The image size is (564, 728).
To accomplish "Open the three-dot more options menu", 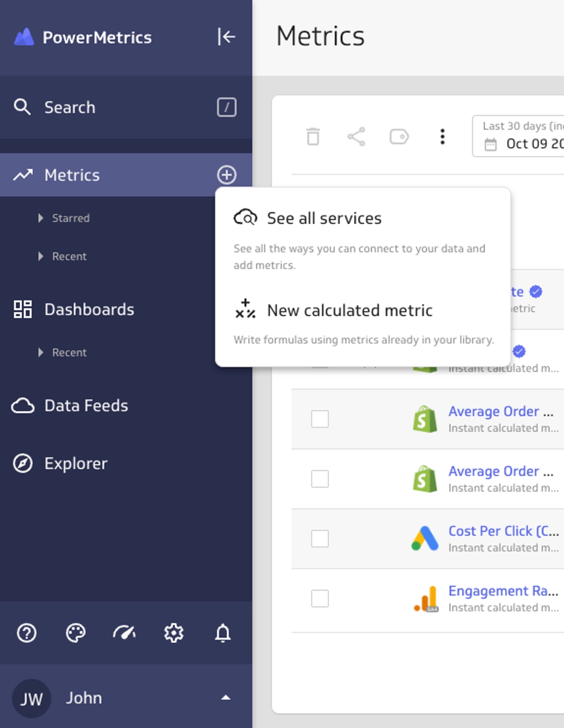I will [442, 137].
